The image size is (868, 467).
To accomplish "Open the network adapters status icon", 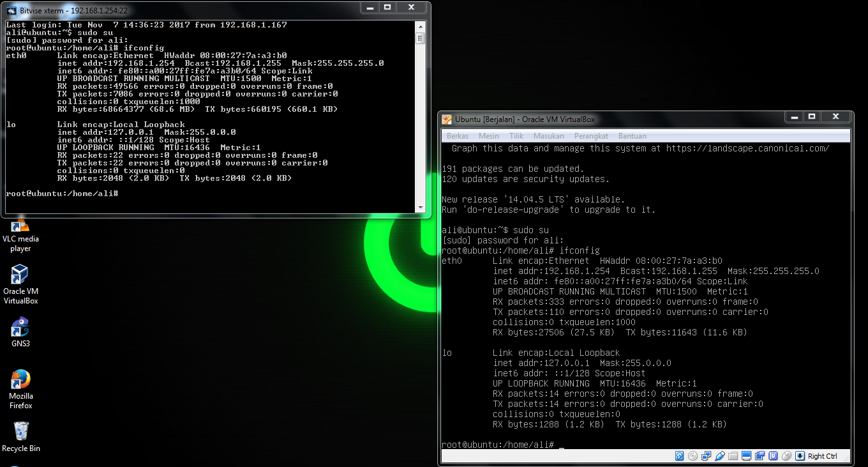I will pos(706,456).
